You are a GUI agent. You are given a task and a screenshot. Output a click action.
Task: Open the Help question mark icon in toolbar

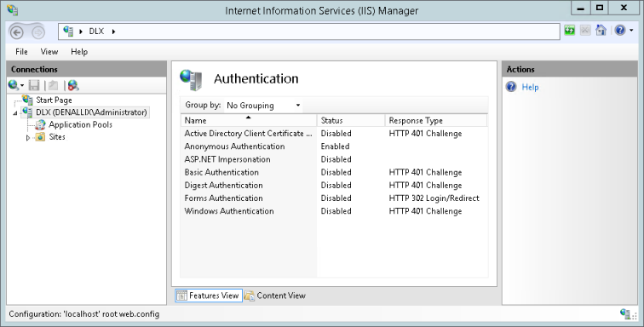tap(620, 31)
